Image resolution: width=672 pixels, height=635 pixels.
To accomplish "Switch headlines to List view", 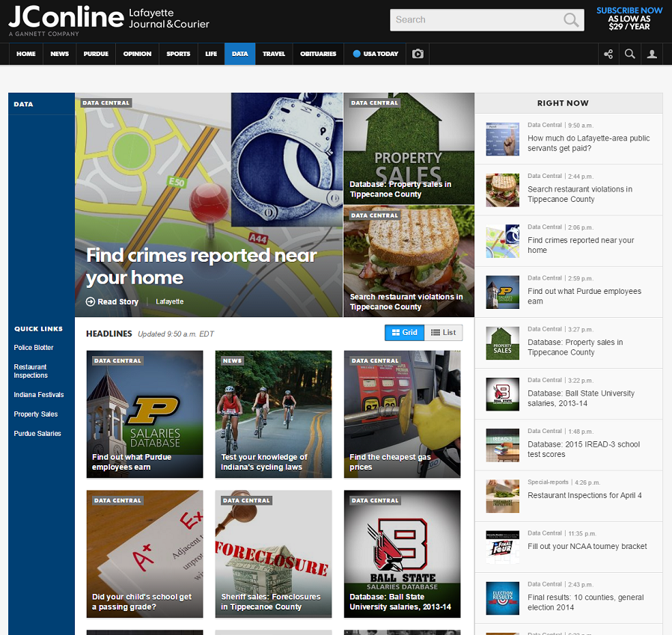I will [444, 332].
